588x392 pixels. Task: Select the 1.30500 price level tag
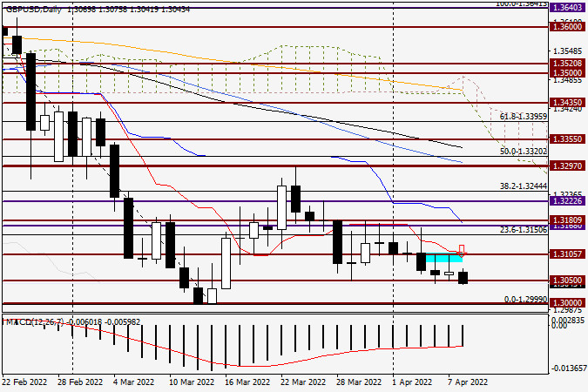567,280
